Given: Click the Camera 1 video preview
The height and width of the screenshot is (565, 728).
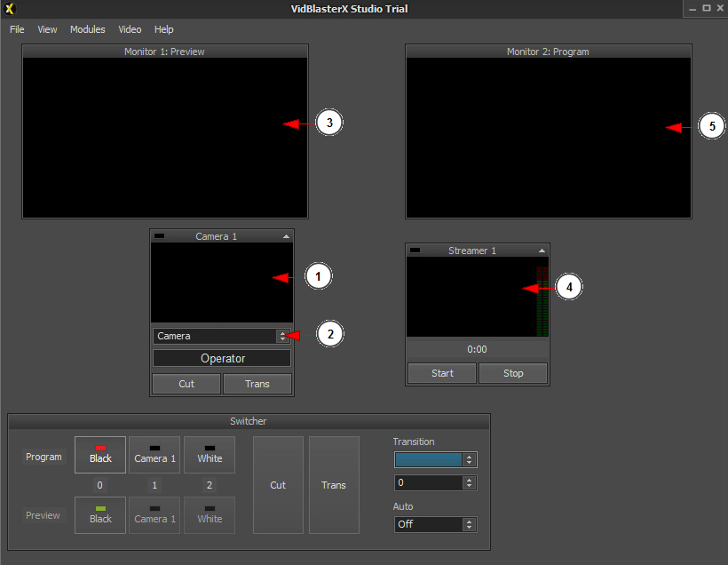Looking at the screenshot, I should pos(222,282).
